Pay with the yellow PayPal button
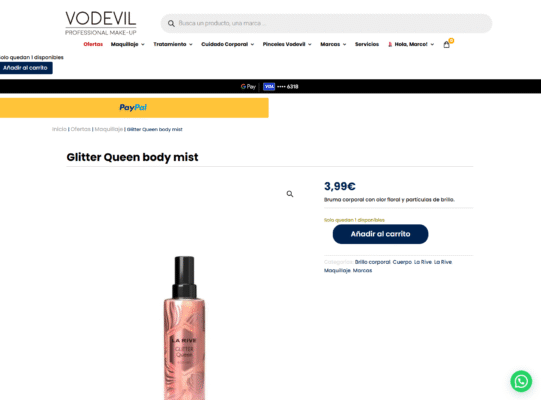This screenshot has height=400, width=541. coord(134,108)
